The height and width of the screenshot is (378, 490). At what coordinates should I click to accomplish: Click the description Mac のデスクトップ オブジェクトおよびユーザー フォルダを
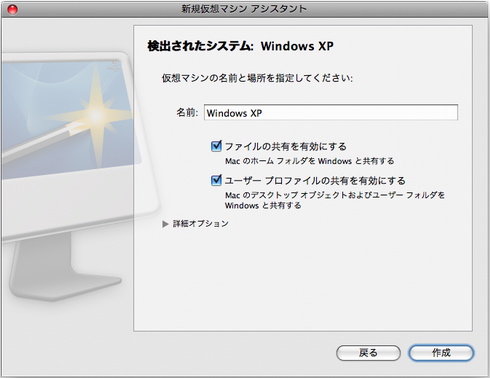click(x=335, y=195)
